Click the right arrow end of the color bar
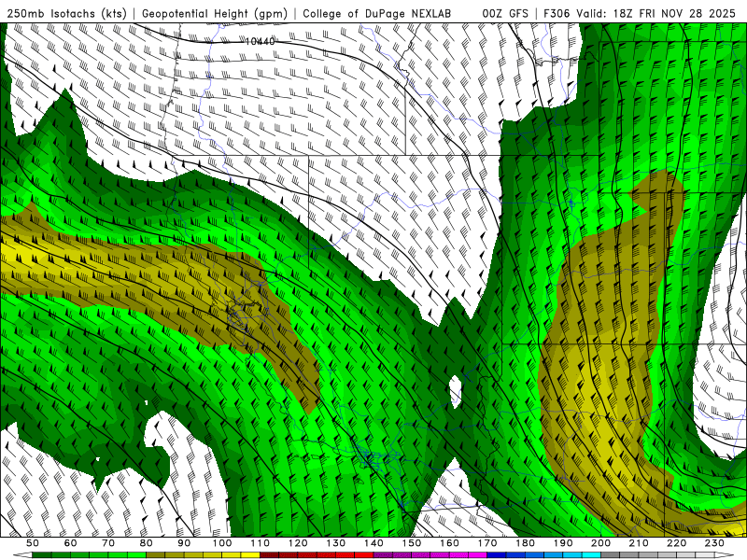Viewport: 747px width, 560px height. (725, 555)
